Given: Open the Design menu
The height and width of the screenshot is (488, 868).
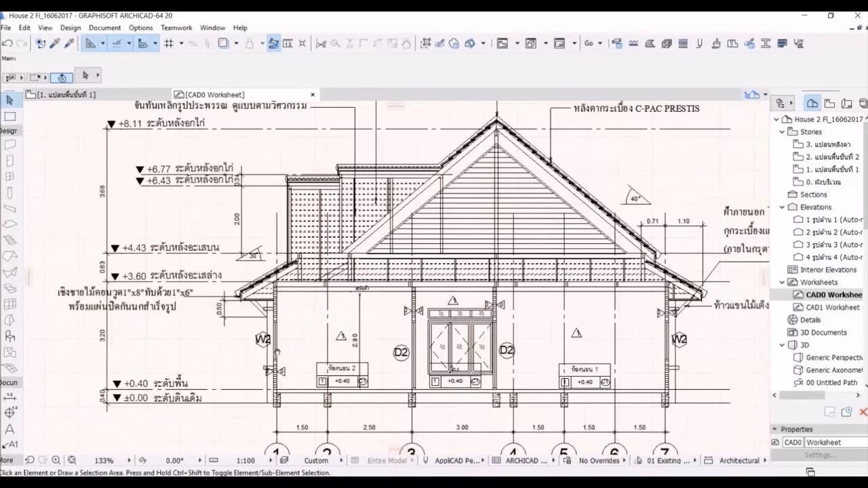Looking at the screenshot, I should pos(71,28).
